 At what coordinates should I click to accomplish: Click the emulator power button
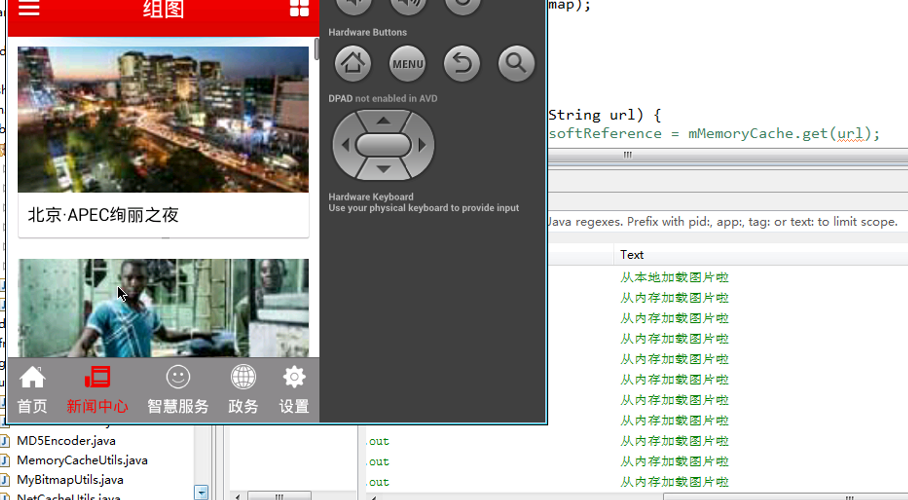pos(462,5)
